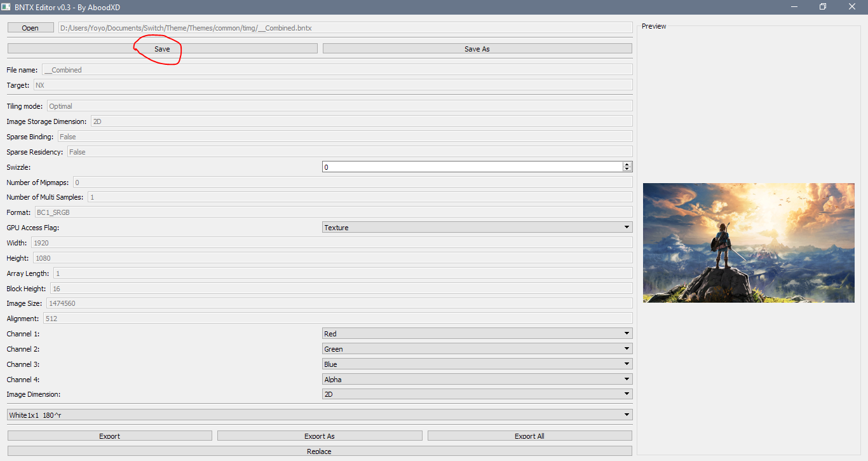Click the Open button
868x461 pixels.
pyautogui.click(x=30, y=28)
